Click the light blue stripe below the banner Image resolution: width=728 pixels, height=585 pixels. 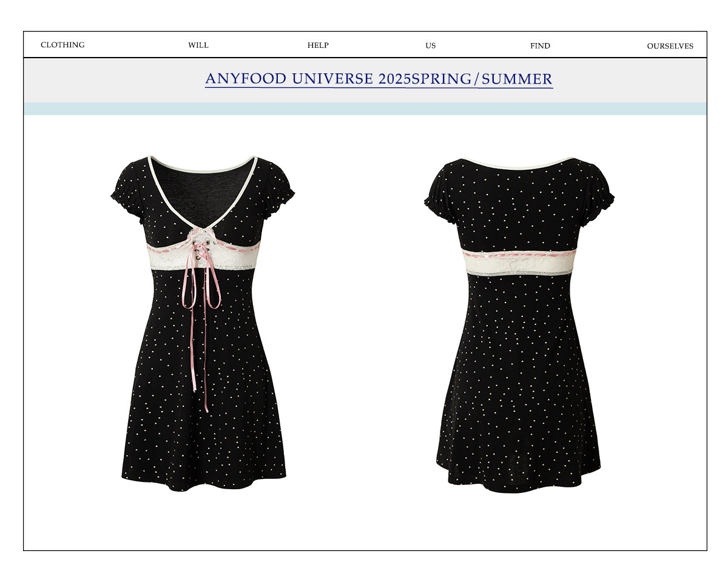[365, 109]
